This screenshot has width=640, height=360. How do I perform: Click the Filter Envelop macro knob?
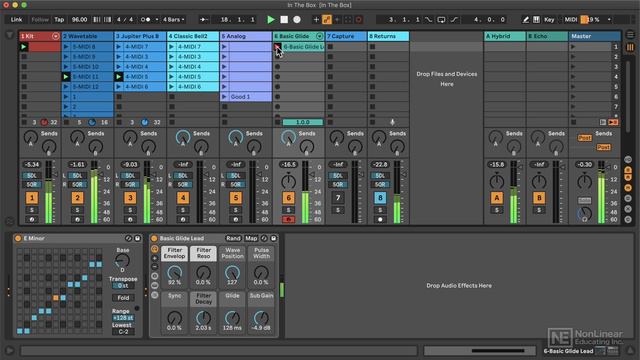click(x=175, y=272)
